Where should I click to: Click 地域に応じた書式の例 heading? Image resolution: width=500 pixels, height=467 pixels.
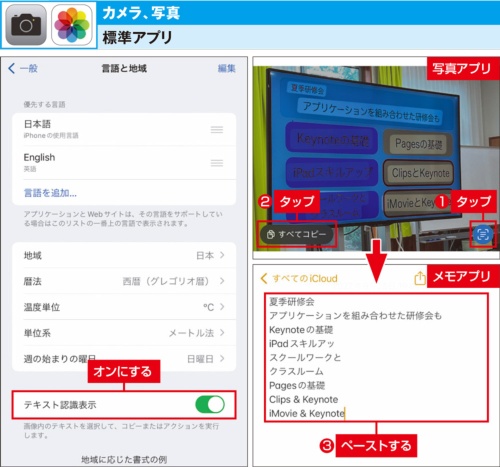point(124,460)
